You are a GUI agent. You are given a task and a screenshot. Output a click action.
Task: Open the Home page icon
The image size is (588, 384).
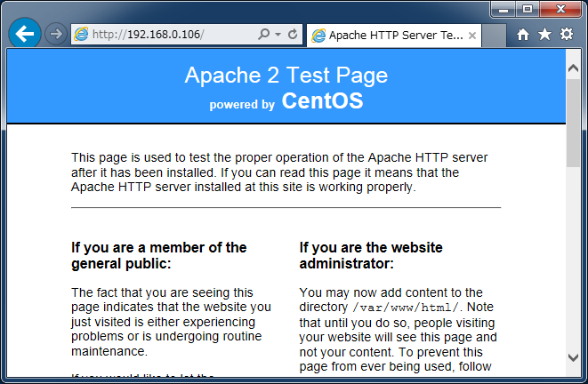point(523,35)
